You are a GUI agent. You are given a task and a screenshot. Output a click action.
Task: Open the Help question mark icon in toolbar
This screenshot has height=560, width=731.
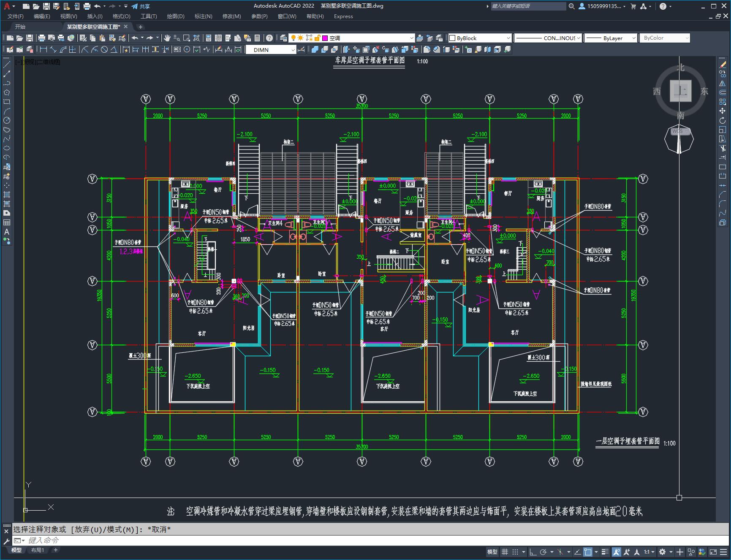(269, 38)
